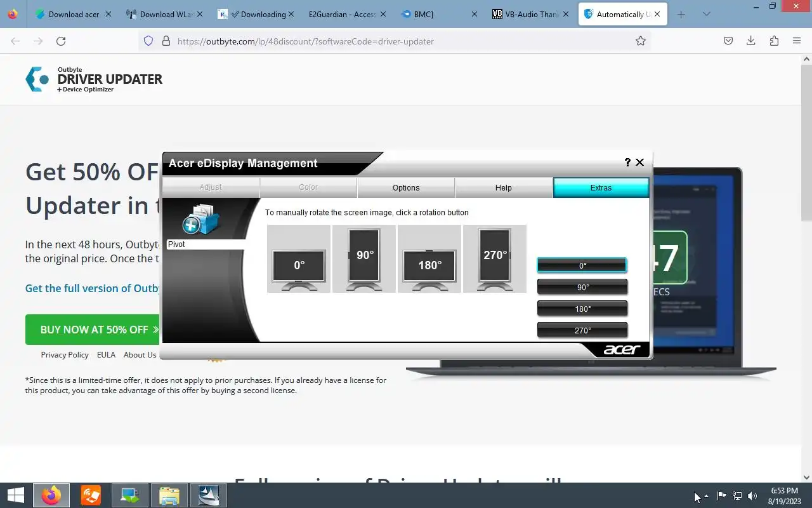Open Firefox from the taskbar
The image size is (812, 508).
click(x=51, y=495)
